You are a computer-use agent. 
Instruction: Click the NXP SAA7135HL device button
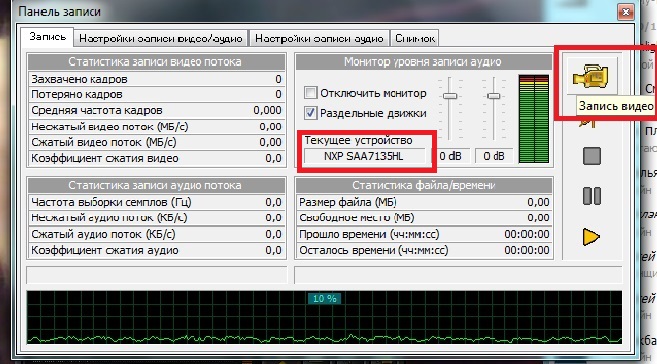(x=364, y=156)
